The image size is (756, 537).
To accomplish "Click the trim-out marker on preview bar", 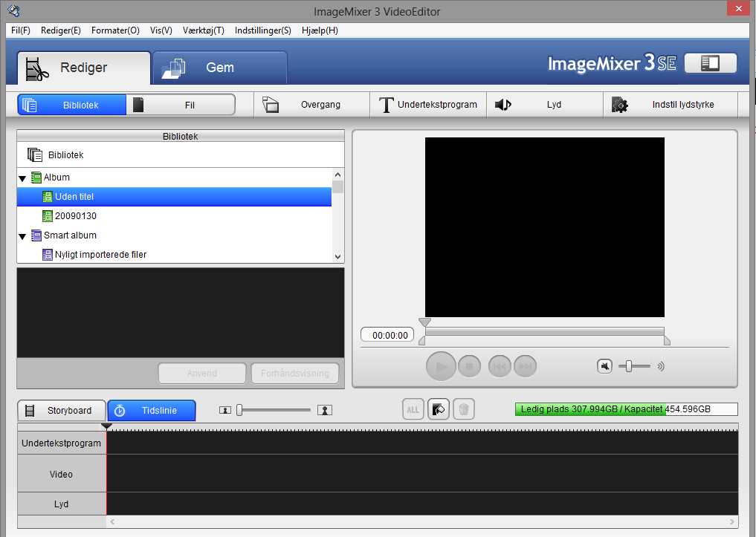I will coord(668,341).
